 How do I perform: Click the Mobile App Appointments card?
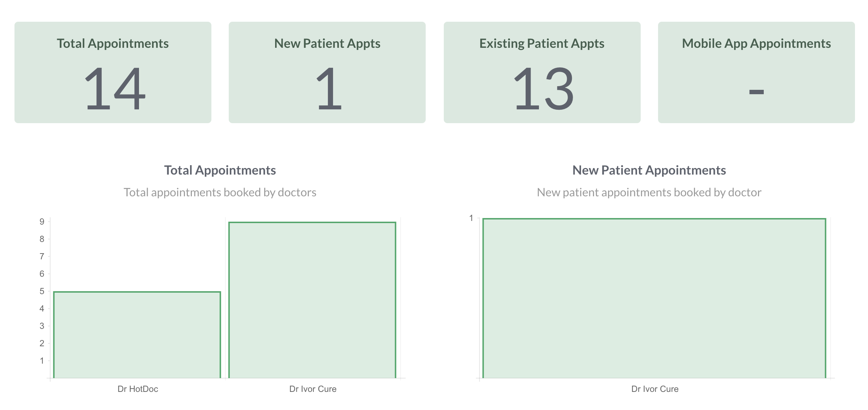pos(757,72)
